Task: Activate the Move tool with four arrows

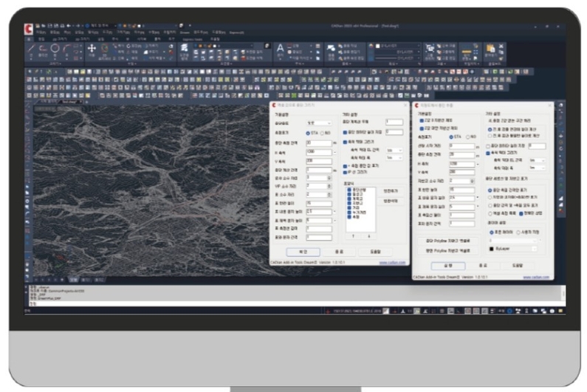Action: [x=92, y=48]
